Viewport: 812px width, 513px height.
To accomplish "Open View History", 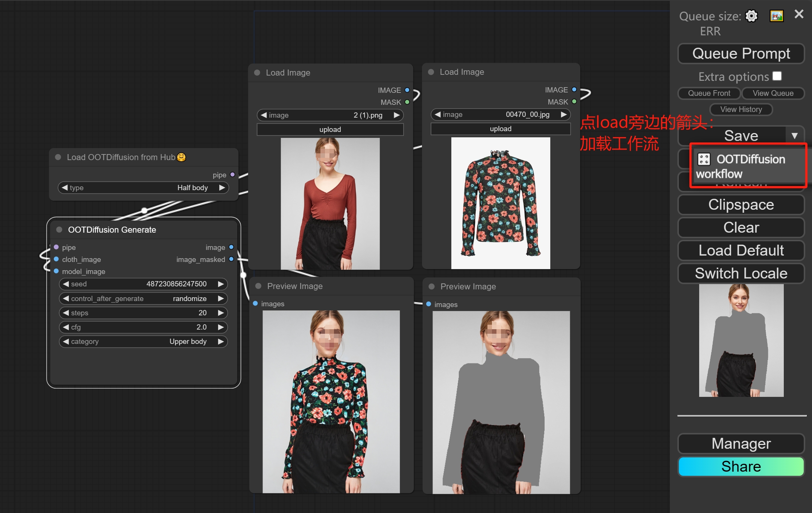I will tap(741, 109).
